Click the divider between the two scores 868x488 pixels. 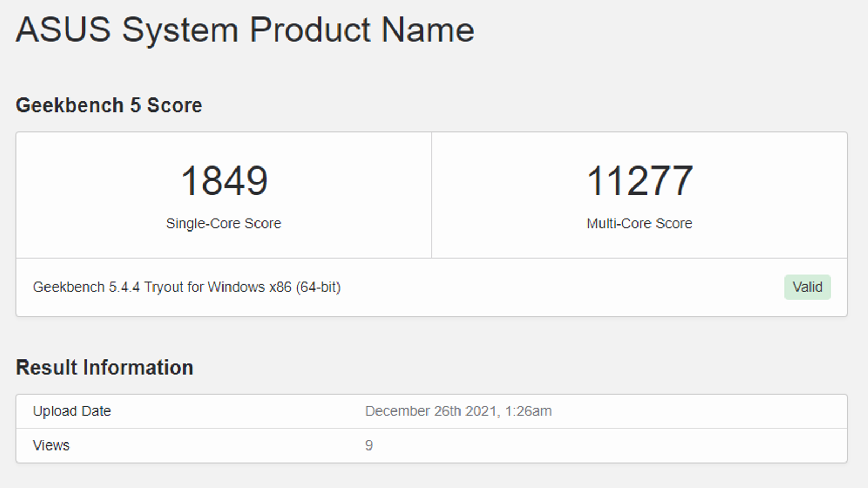coord(432,195)
